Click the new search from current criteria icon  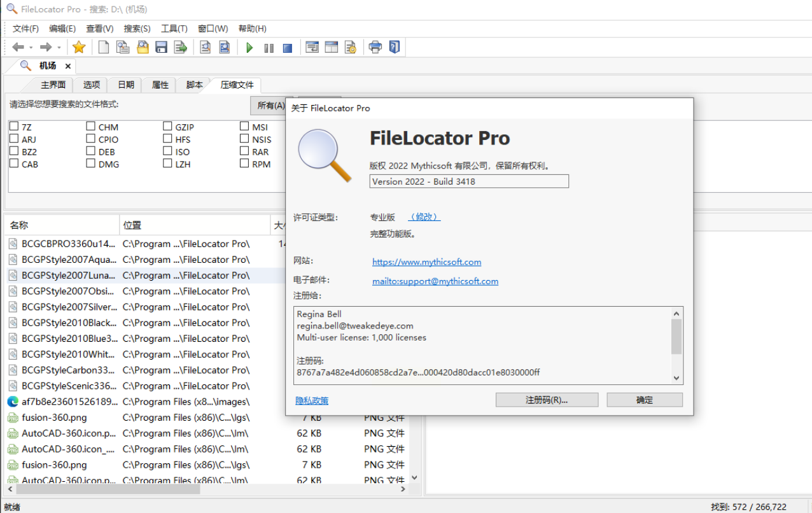tap(123, 47)
